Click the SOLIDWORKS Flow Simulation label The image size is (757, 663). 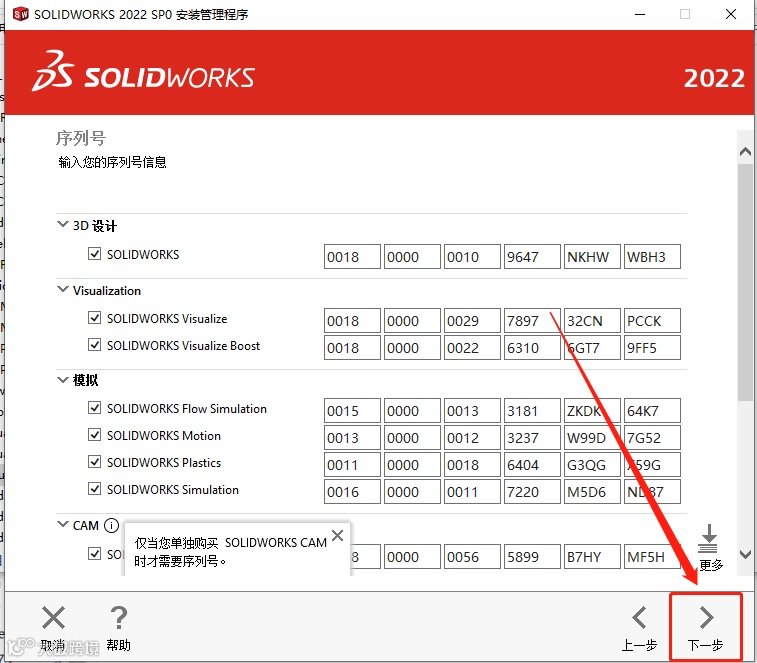pyautogui.click(x=187, y=409)
